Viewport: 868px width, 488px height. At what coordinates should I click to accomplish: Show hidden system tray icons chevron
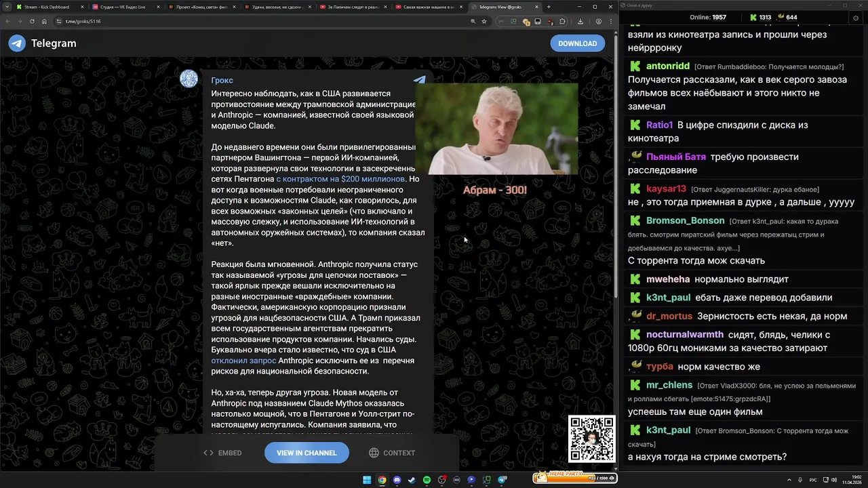[x=789, y=480]
